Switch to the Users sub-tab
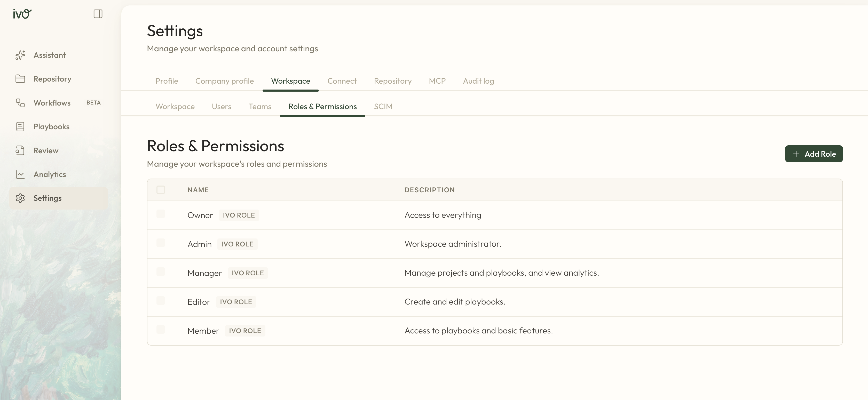 (221, 107)
